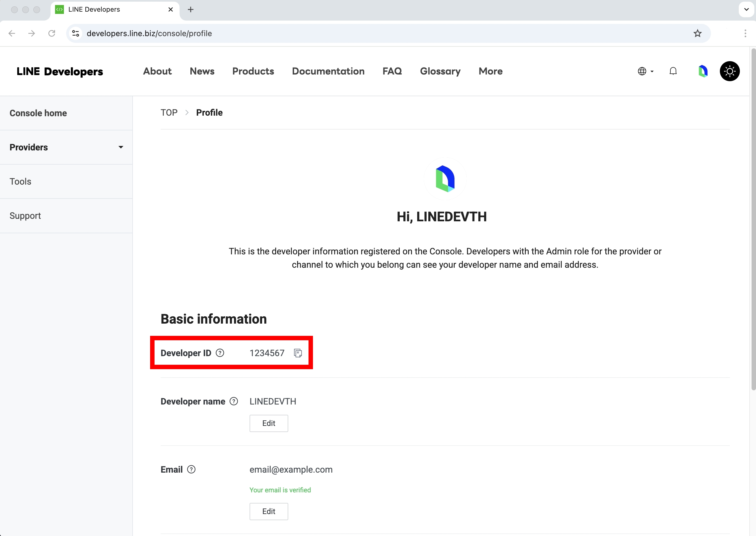This screenshot has height=536, width=756.
Task: Edit the developer name LINEDEVTH
Action: pos(268,423)
